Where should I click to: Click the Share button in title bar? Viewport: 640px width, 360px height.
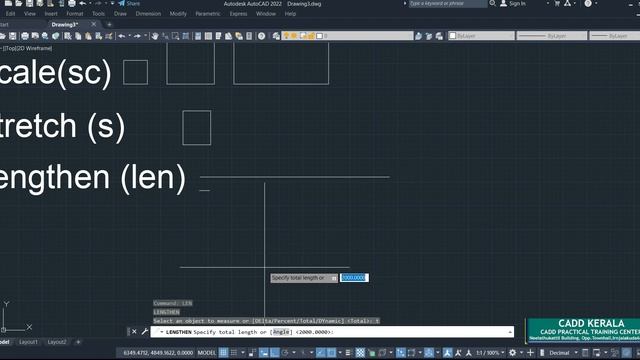tap(129, 3)
